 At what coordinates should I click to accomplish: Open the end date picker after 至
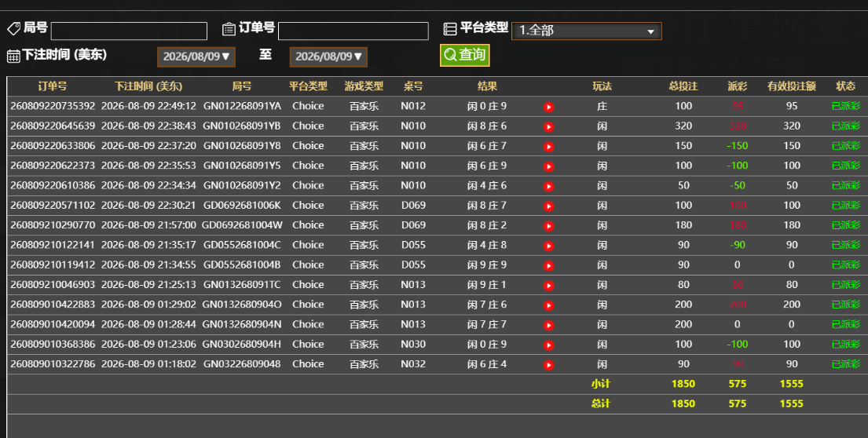point(328,57)
